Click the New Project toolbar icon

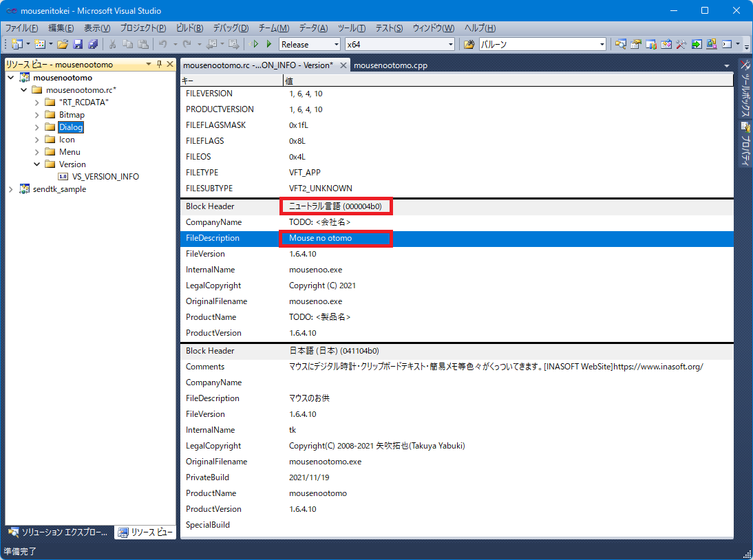[x=17, y=44]
